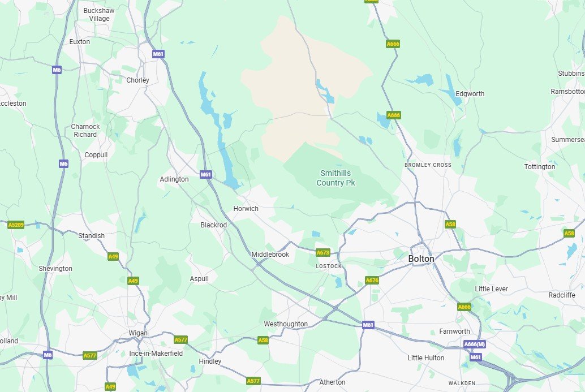This screenshot has height=392, width=585.
Task: Select the Wigan town label
Action: point(138,333)
